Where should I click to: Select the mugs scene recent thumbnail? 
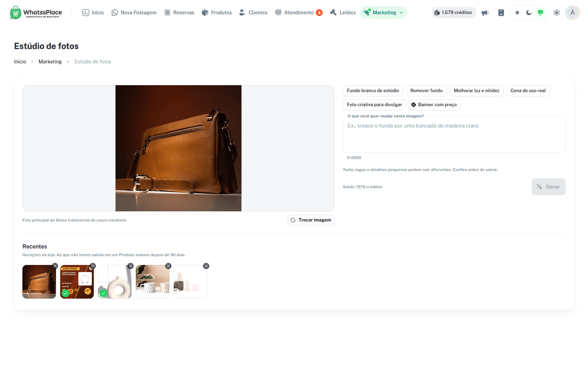coord(153,282)
